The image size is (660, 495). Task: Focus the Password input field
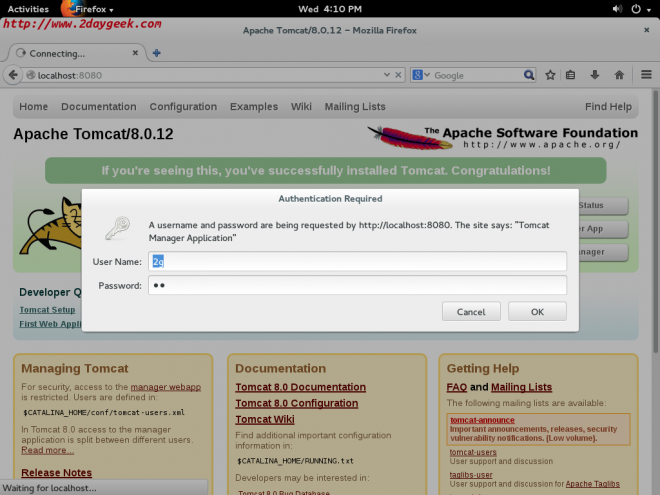pos(357,286)
